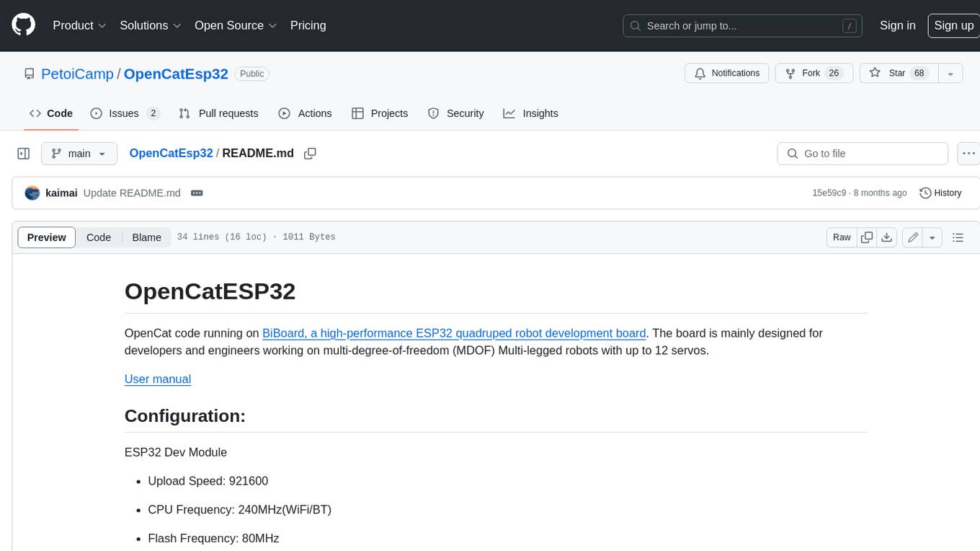The image size is (980, 551).
Task: Open the Pull requests tab
Action: (x=218, y=113)
